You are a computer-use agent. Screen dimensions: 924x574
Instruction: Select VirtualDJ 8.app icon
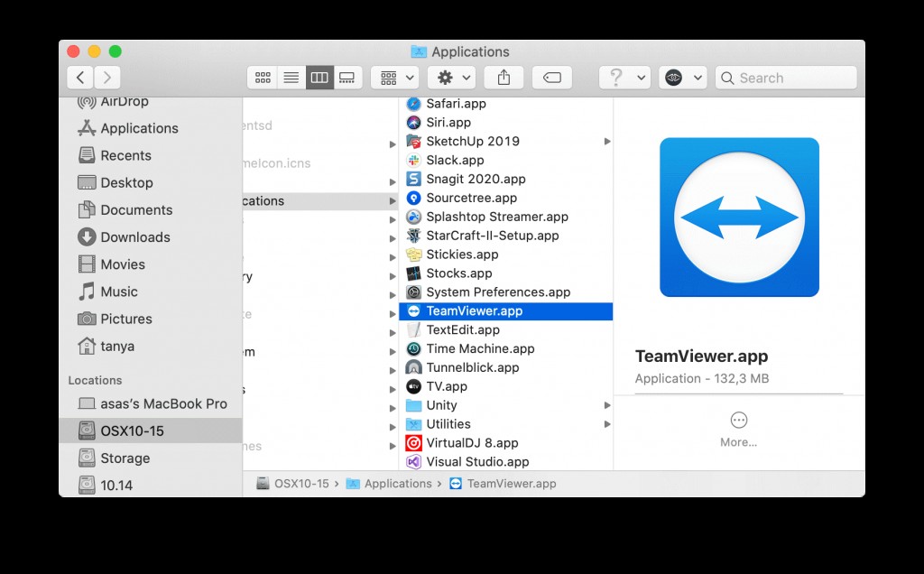413,443
